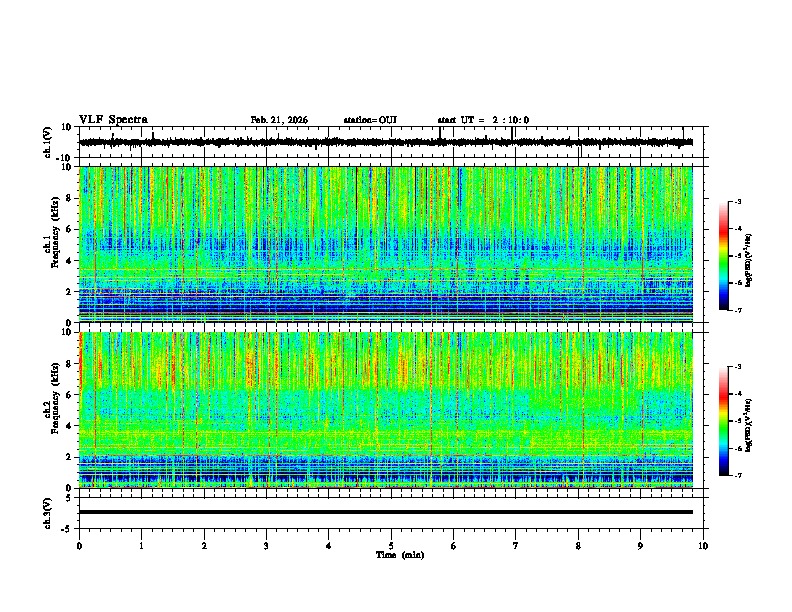The width and height of the screenshot is (792, 612).
Task: Click the 'Time (min)' axis label
Action: point(400,555)
